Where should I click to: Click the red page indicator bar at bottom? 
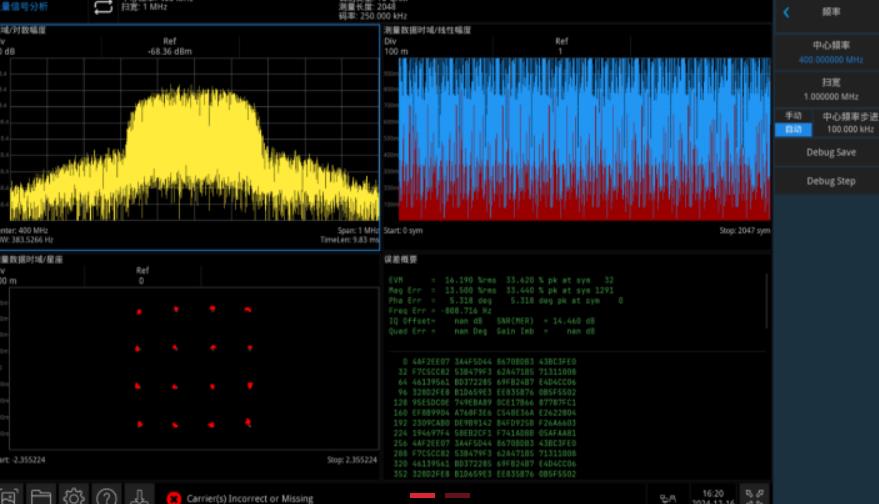pyautogui.click(x=422, y=495)
